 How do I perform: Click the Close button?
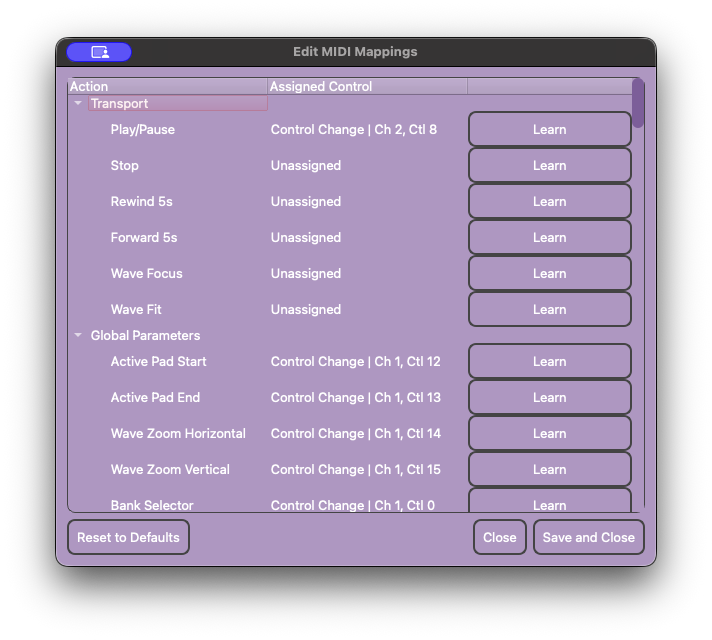tap(499, 537)
